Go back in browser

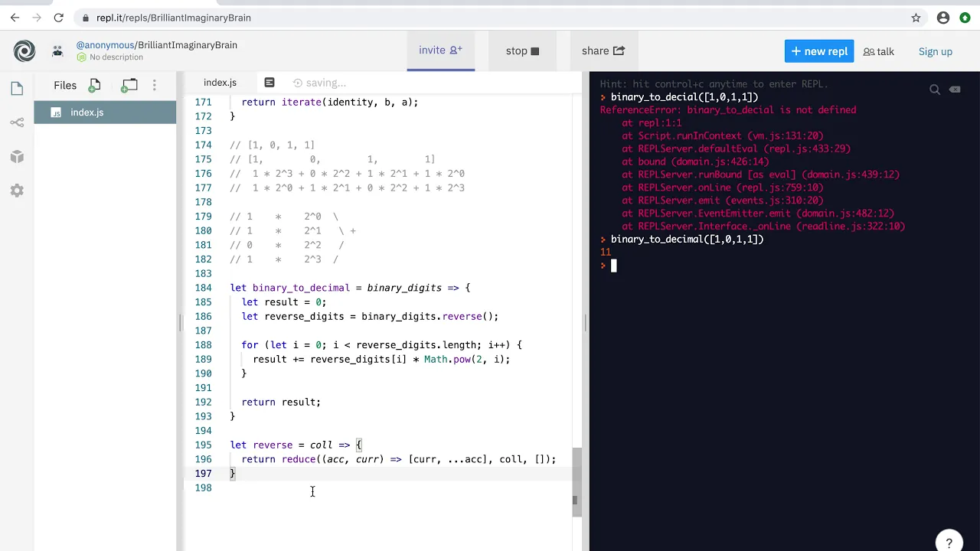point(15,18)
